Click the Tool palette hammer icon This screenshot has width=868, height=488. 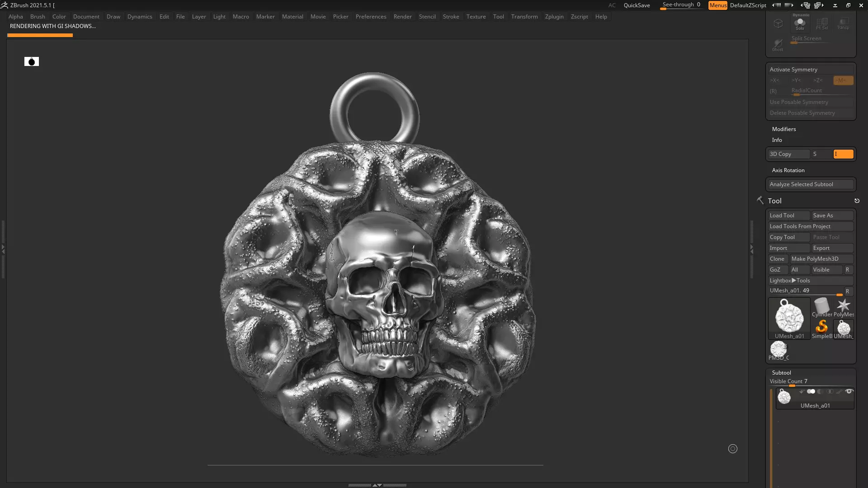760,200
